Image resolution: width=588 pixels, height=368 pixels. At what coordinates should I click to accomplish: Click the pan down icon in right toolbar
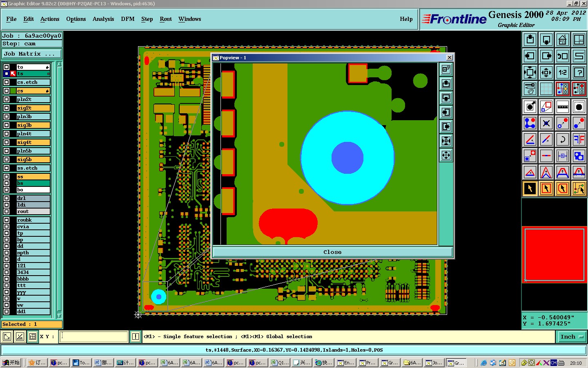click(x=546, y=40)
